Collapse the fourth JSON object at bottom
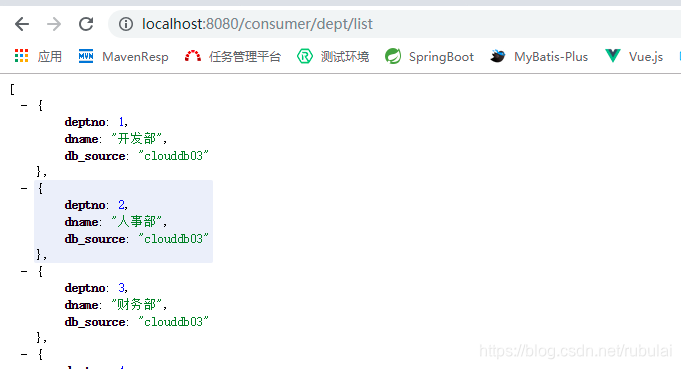 click(x=24, y=355)
